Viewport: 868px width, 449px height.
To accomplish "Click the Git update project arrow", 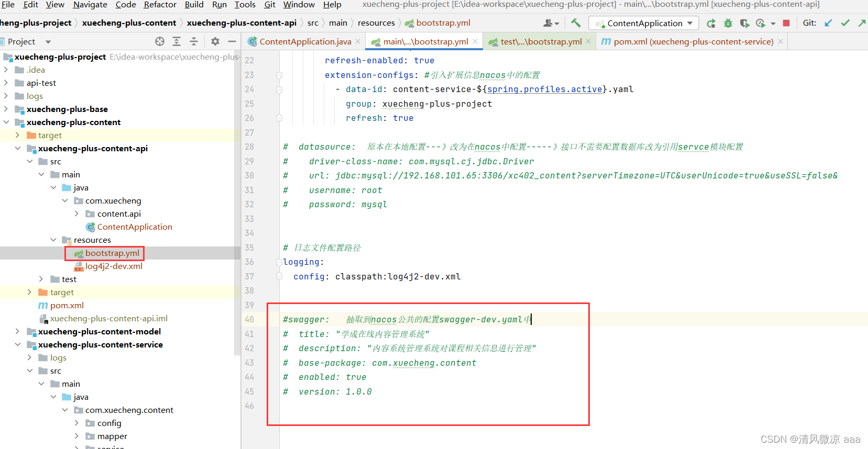I will [x=828, y=23].
